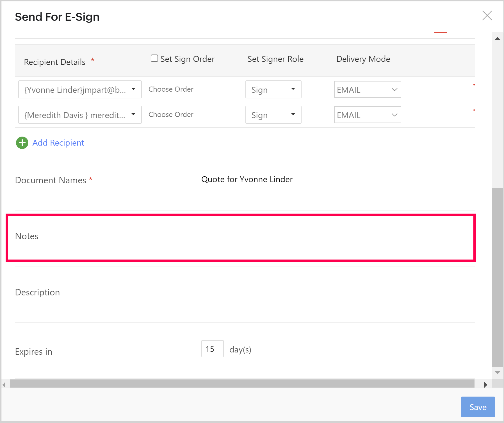Click the horizontal scrollbar thumb
Viewport: 504px width, 423px height.
[241, 384]
